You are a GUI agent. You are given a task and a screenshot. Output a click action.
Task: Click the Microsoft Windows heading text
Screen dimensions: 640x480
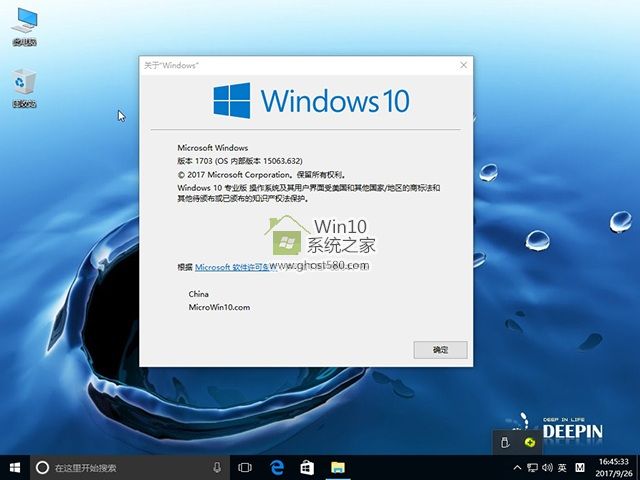click(213, 148)
